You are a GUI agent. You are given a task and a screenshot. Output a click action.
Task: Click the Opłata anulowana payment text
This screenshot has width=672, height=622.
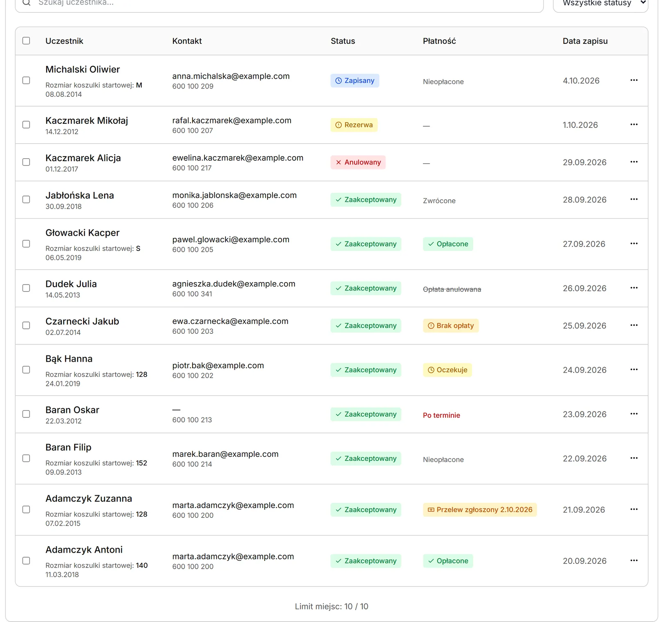click(x=452, y=289)
